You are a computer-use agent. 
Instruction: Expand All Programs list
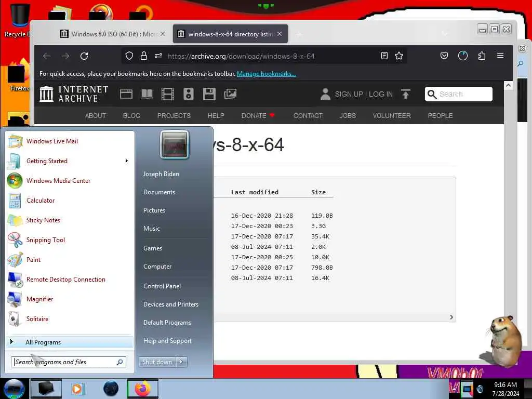tap(70, 342)
